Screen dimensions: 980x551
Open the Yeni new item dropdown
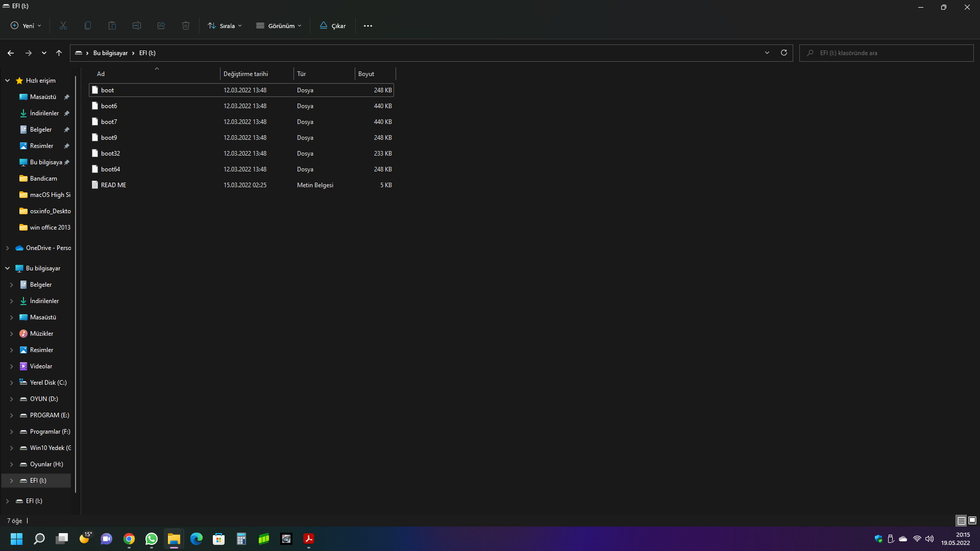pos(26,26)
